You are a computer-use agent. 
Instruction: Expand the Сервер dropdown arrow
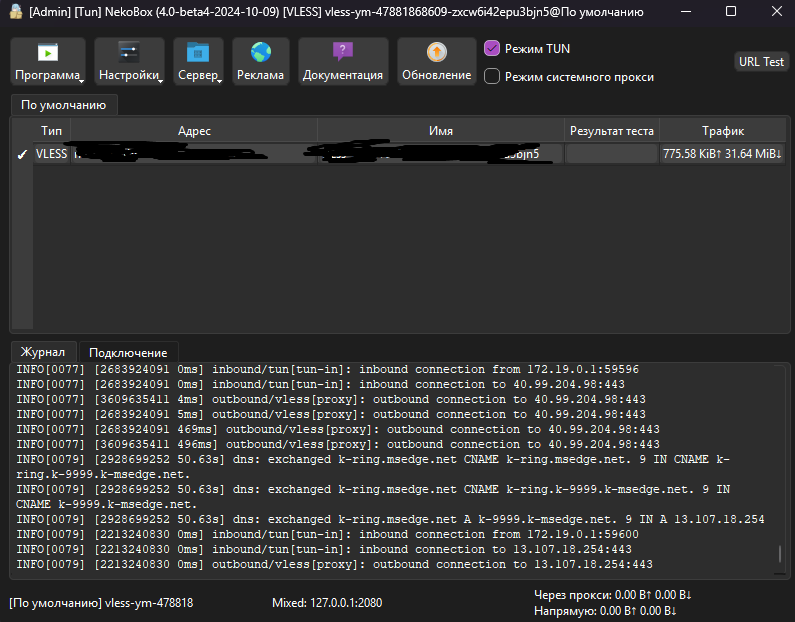pos(220,81)
